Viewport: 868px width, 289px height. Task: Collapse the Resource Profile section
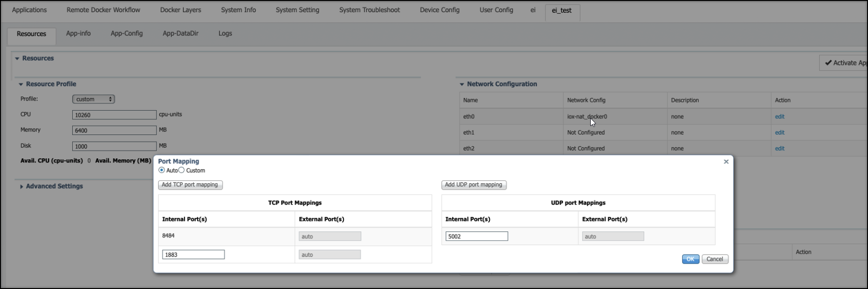[21, 84]
